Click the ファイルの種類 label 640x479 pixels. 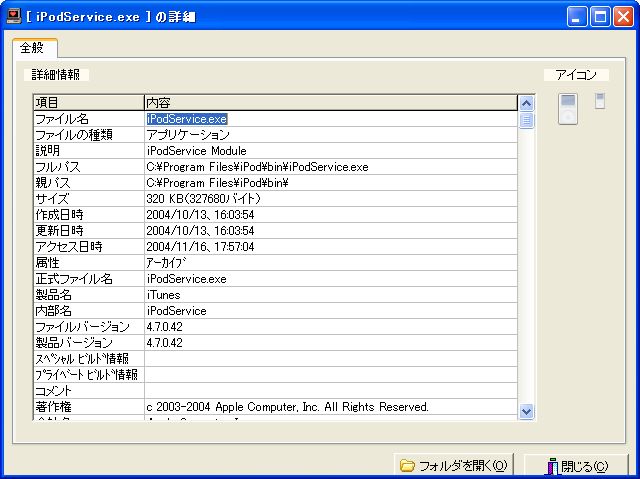(x=74, y=135)
